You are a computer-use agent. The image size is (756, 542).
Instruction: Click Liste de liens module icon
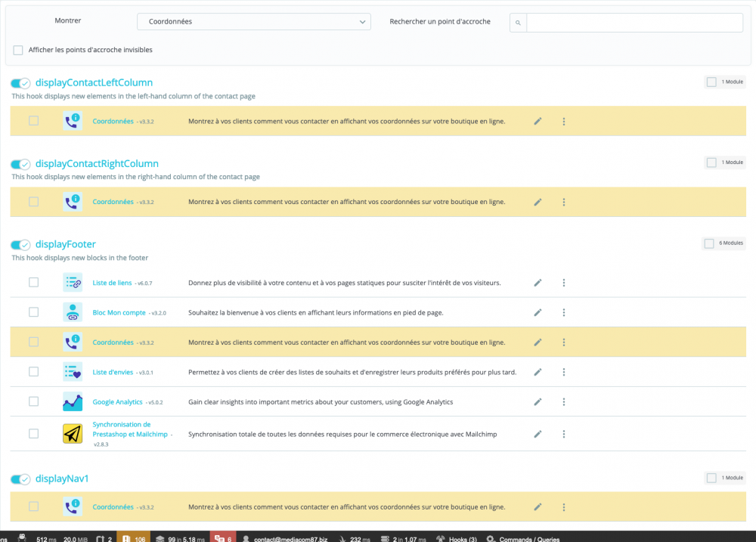73,283
